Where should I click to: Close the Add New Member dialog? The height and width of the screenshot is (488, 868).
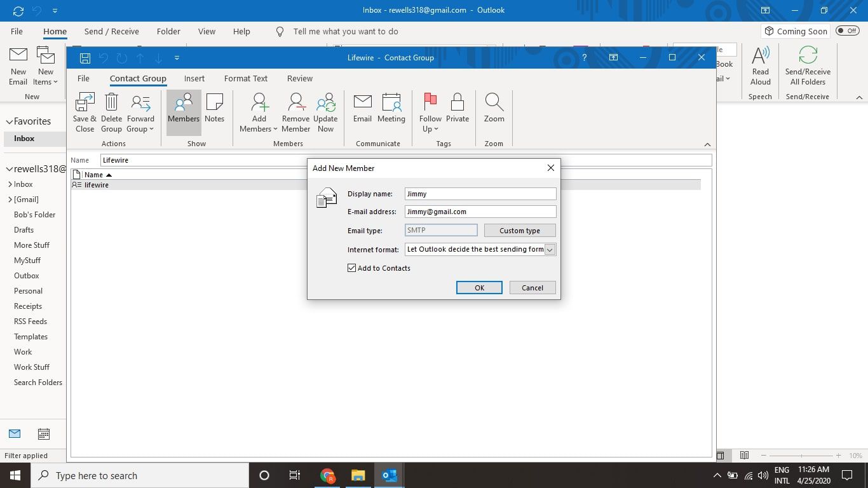click(x=551, y=168)
